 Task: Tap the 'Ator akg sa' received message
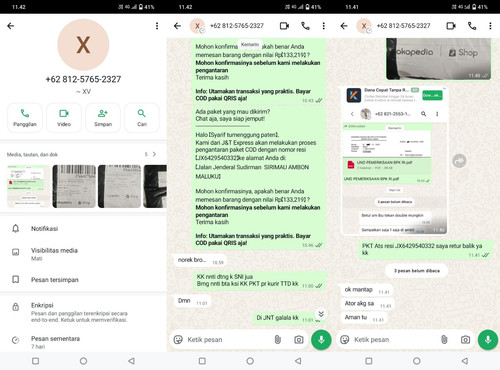pos(367,304)
